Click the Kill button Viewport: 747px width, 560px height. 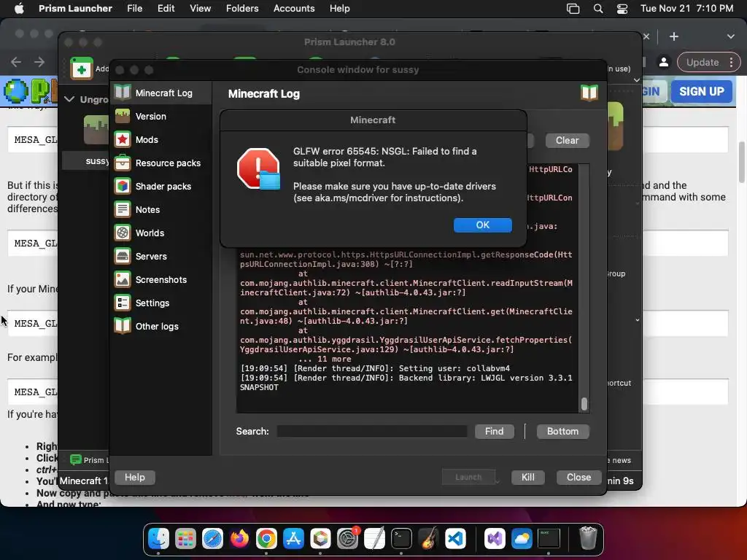click(527, 477)
